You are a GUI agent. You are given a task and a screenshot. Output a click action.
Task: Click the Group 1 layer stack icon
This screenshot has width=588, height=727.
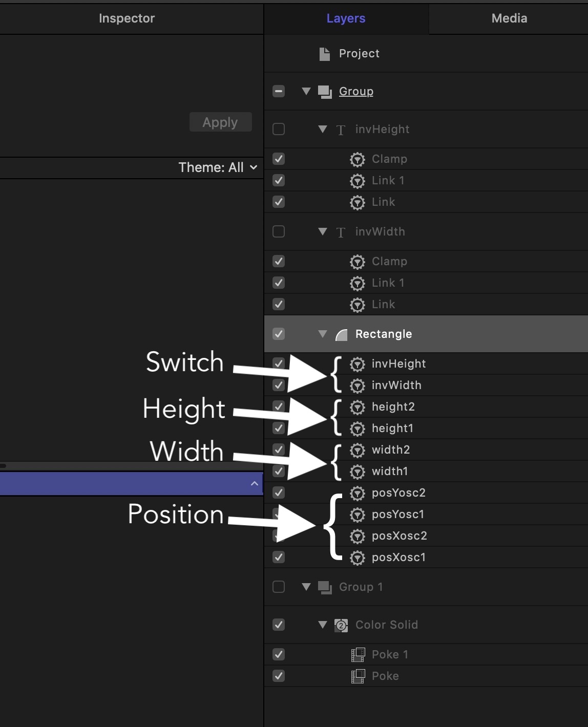point(325,587)
